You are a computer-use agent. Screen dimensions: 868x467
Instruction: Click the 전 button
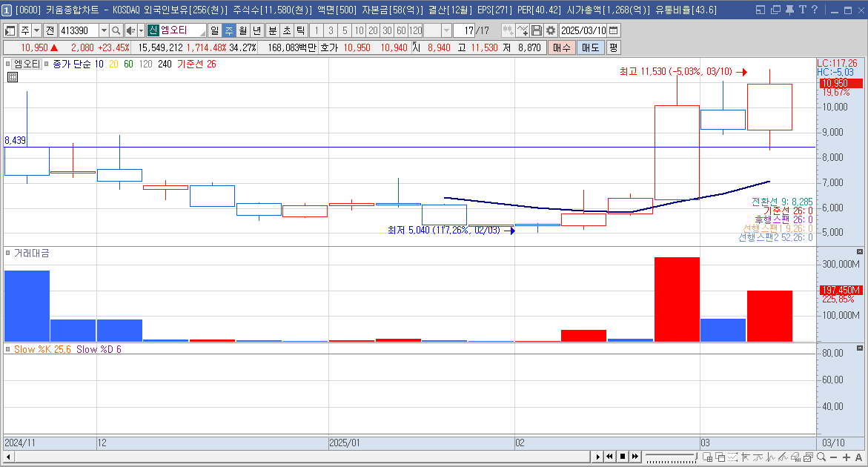[x=50, y=30]
